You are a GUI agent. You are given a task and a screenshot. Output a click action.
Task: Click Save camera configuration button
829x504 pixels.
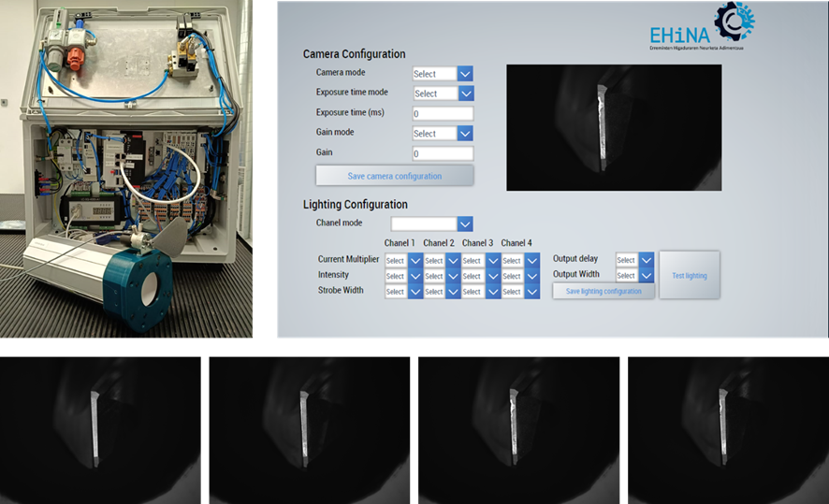point(395,176)
